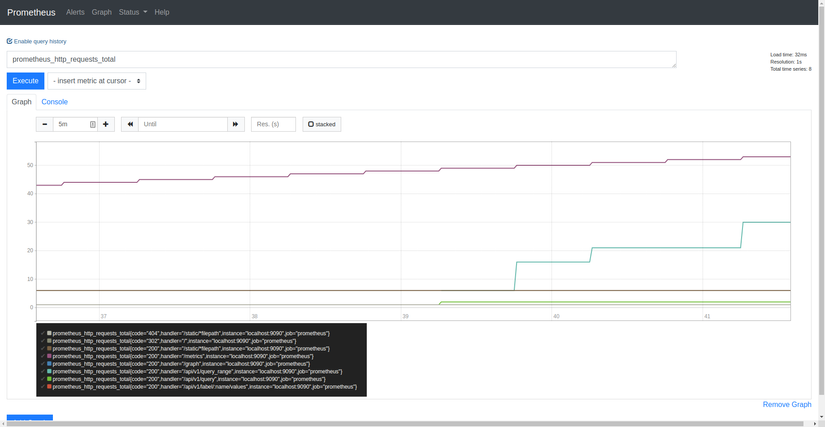The height and width of the screenshot is (427, 825).
Task: Click the expression box resize handle
Action: point(674,65)
